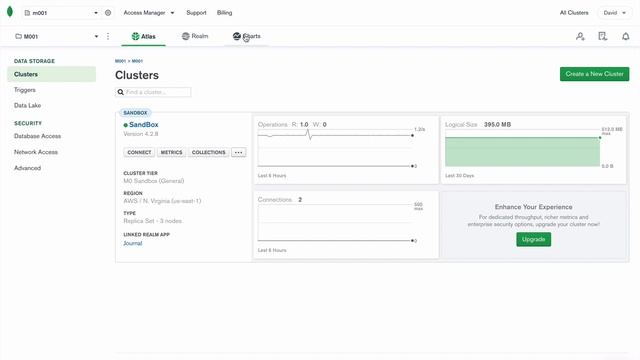640x360 pixels.
Task: Click the 395.0 MB logical size value
Action: click(497, 124)
